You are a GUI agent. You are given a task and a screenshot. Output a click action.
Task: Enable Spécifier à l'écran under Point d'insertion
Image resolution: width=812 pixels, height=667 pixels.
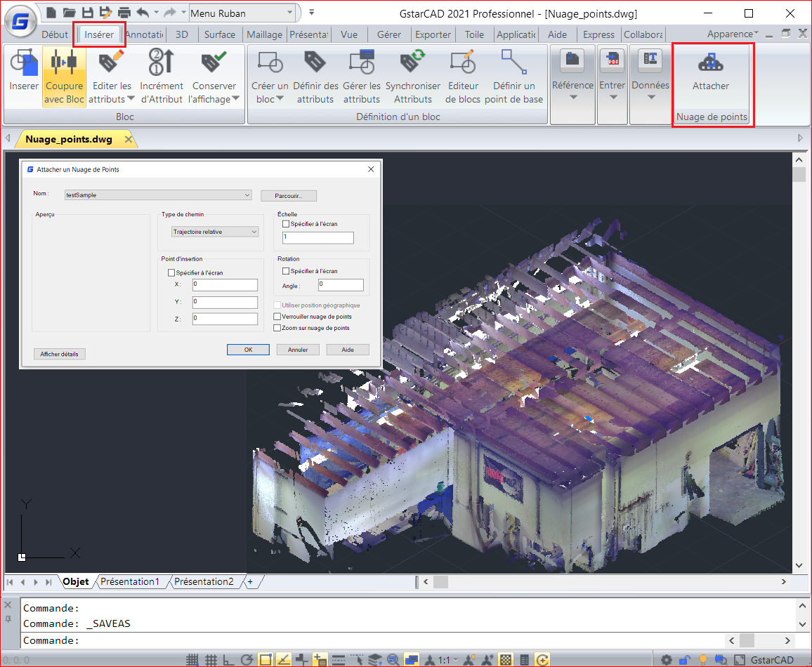(171, 272)
